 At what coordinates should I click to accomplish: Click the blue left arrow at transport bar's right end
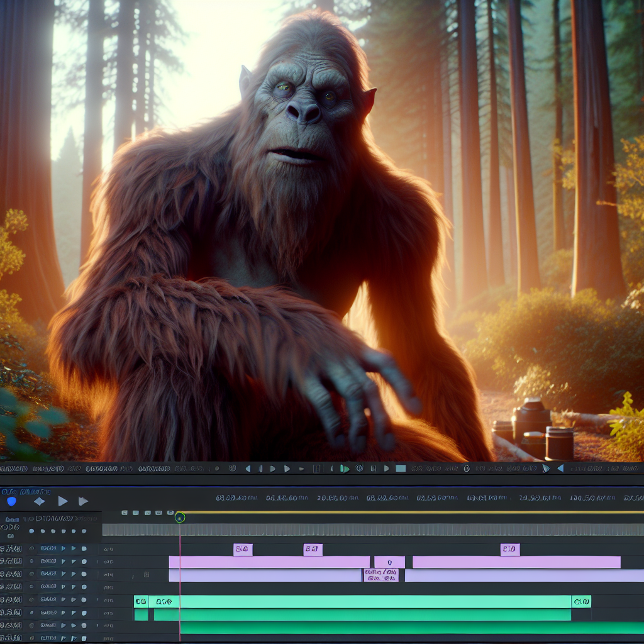(x=560, y=469)
